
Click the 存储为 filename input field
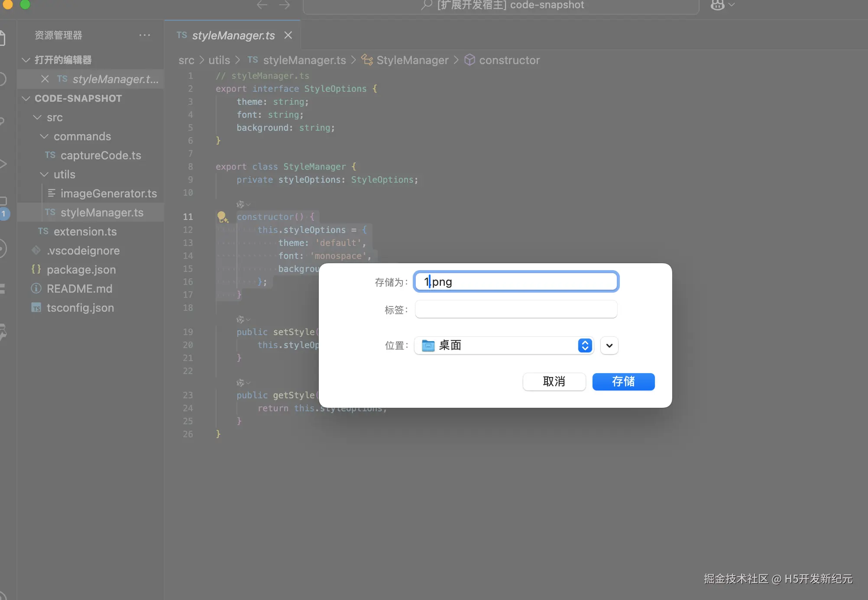(516, 282)
